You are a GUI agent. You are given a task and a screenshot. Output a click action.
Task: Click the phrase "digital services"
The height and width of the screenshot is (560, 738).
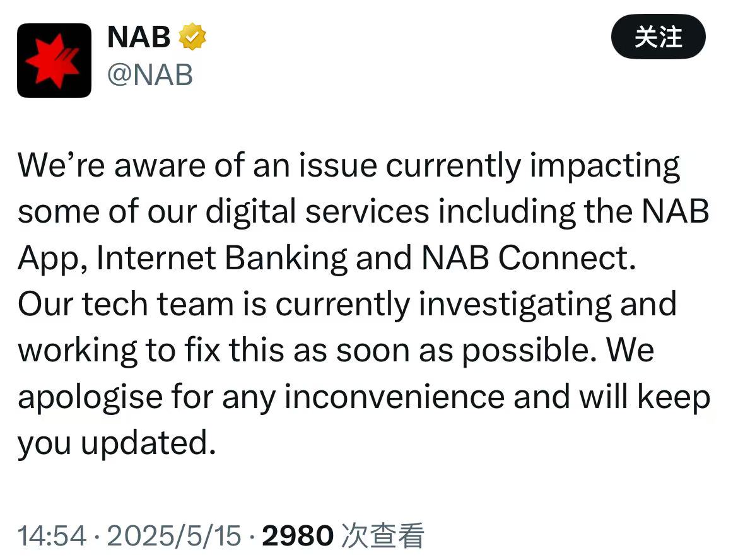[317, 211]
